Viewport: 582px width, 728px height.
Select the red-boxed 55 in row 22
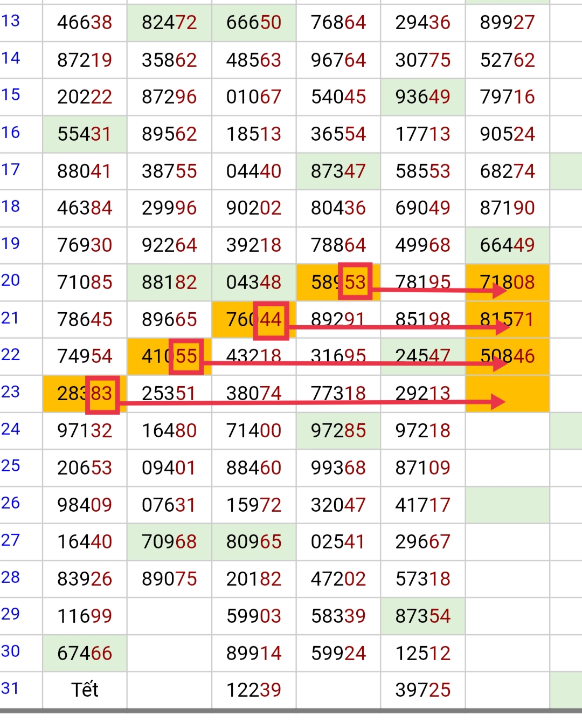click(x=186, y=356)
